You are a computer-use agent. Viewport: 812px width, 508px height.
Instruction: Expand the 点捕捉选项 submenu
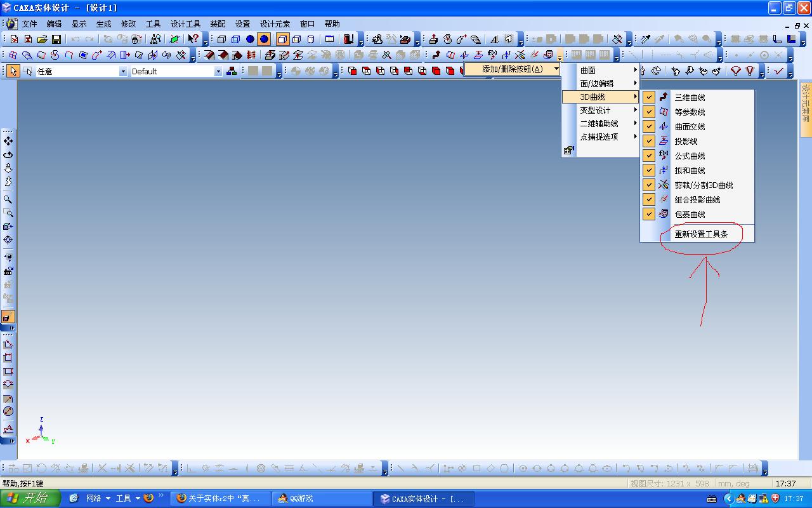pyautogui.click(x=600, y=137)
